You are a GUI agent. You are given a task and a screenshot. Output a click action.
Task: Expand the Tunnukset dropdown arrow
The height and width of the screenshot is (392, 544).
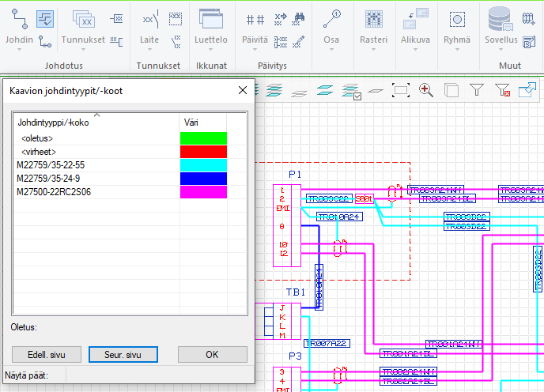click(x=83, y=50)
